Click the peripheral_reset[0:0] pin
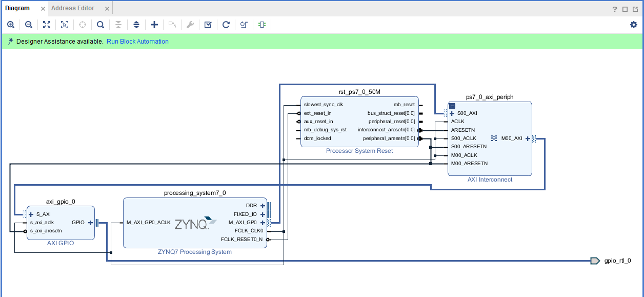The image size is (644, 297). (x=391, y=122)
